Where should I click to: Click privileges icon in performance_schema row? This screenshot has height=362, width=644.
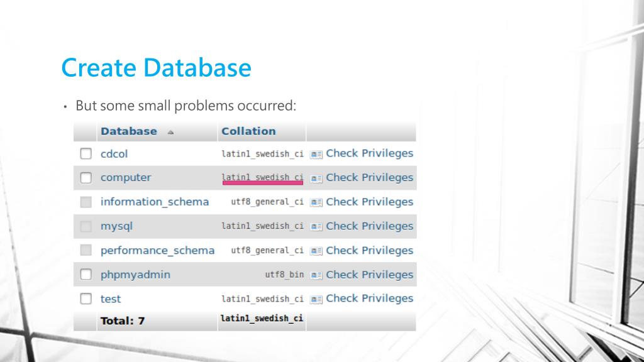[x=316, y=251]
